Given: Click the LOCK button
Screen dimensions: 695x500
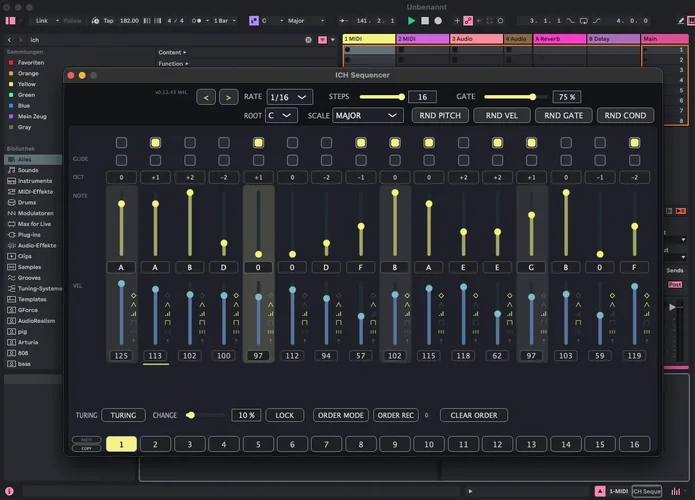Looking at the screenshot, I should [285, 415].
